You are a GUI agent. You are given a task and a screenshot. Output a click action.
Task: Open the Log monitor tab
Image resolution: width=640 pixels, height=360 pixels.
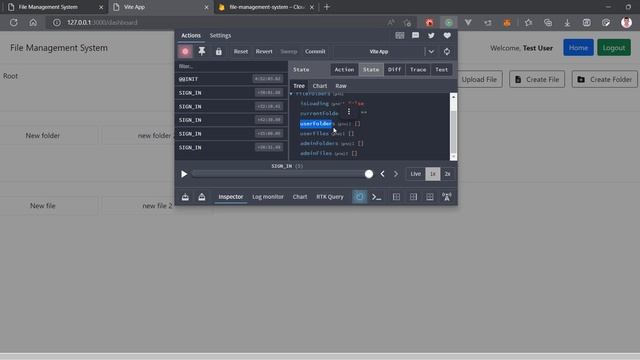coord(268,197)
